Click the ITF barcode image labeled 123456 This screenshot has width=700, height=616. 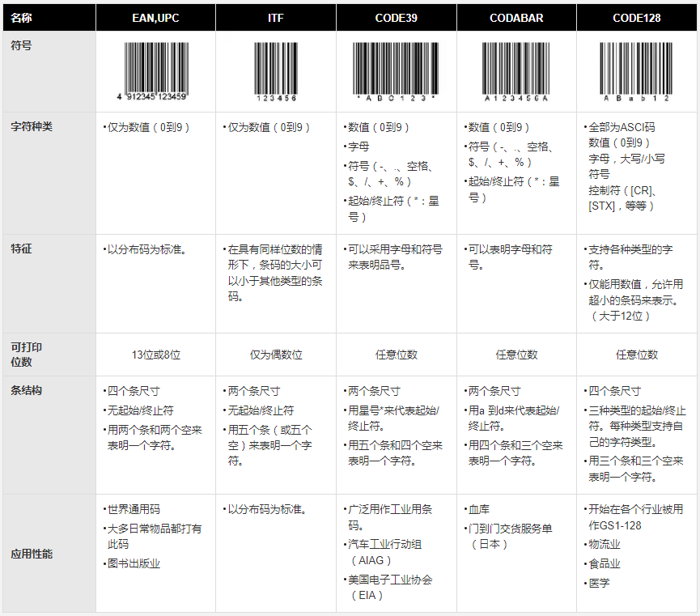pyautogui.click(x=276, y=71)
